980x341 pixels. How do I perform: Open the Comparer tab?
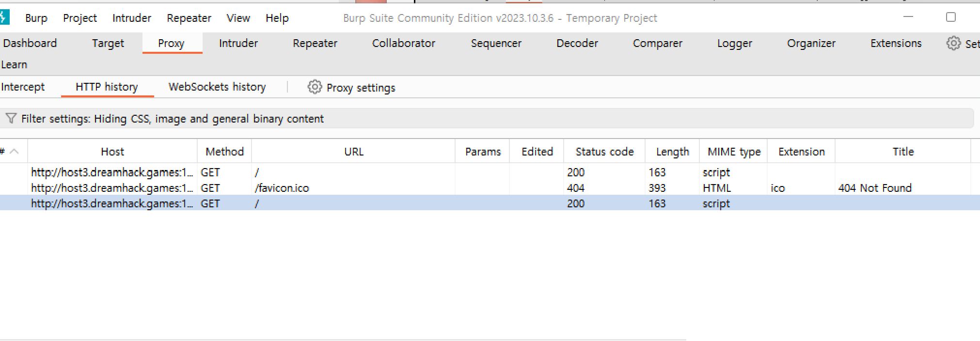[657, 43]
